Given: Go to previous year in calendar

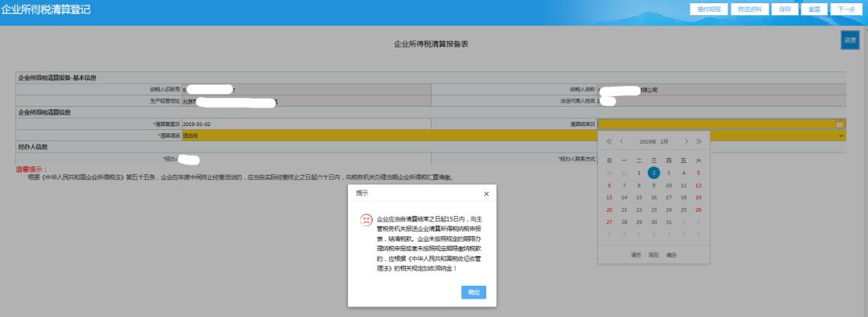Looking at the screenshot, I should [x=609, y=141].
